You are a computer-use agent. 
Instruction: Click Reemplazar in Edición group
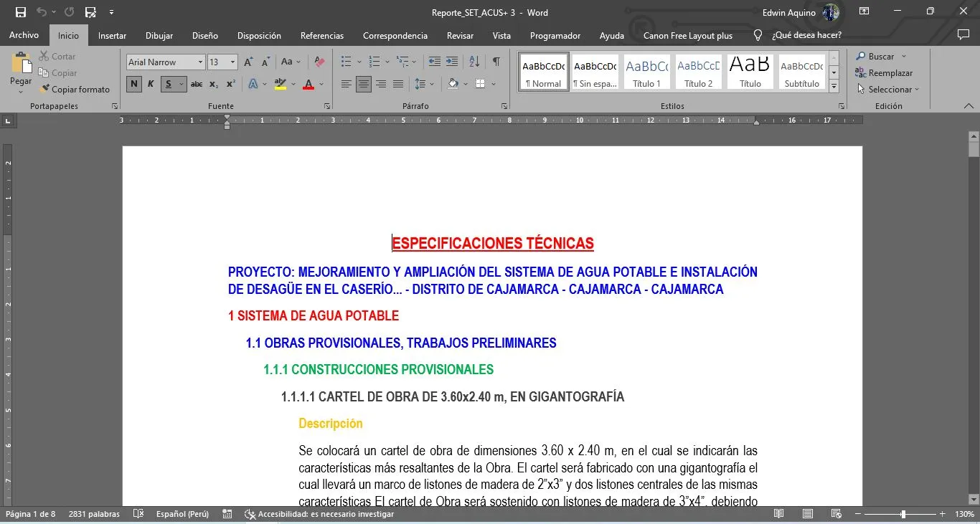tap(884, 73)
